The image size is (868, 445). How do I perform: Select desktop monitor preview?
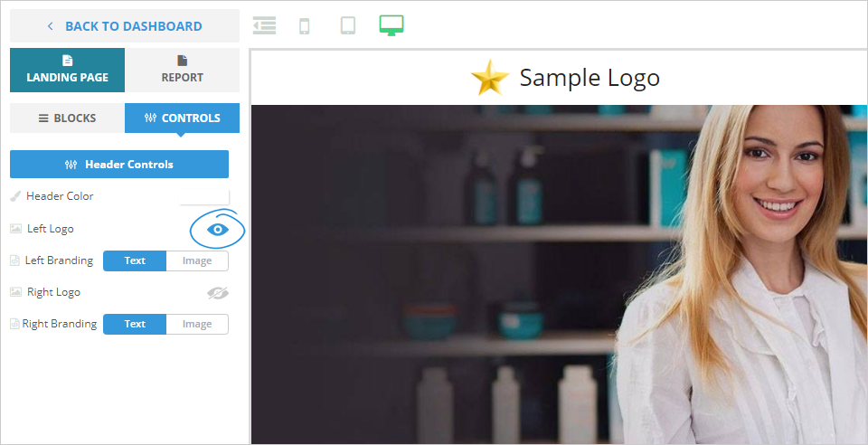[392, 25]
